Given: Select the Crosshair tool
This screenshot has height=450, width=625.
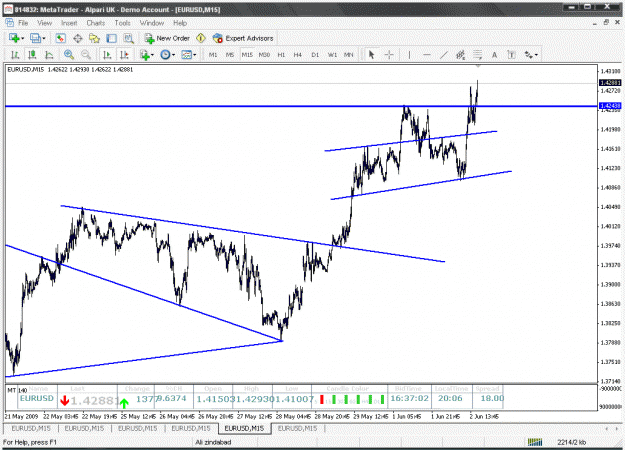Looking at the screenshot, I should (x=389, y=55).
